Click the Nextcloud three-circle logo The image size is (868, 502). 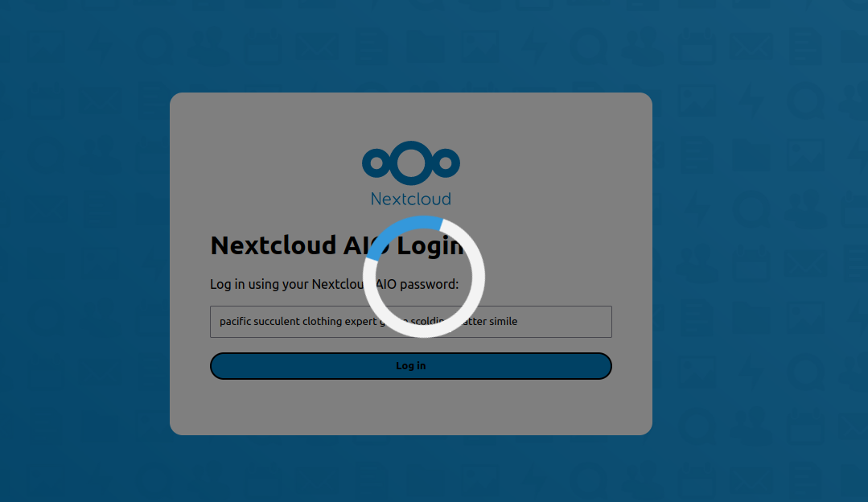point(410,162)
